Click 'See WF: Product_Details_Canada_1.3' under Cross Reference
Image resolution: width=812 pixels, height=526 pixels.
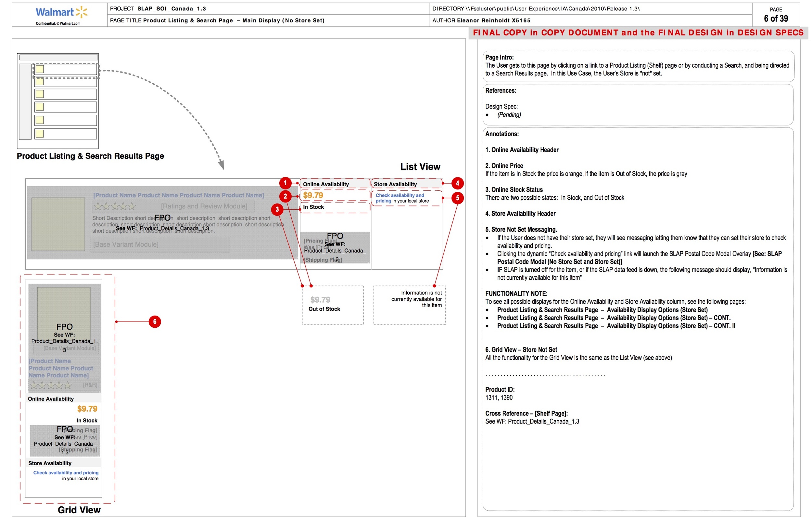(532, 422)
